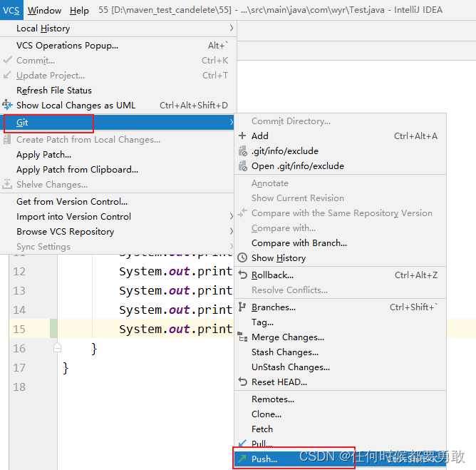This screenshot has width=476, height=470.
Task: Click the Update Project arrow icon
Action: (7, 75)
